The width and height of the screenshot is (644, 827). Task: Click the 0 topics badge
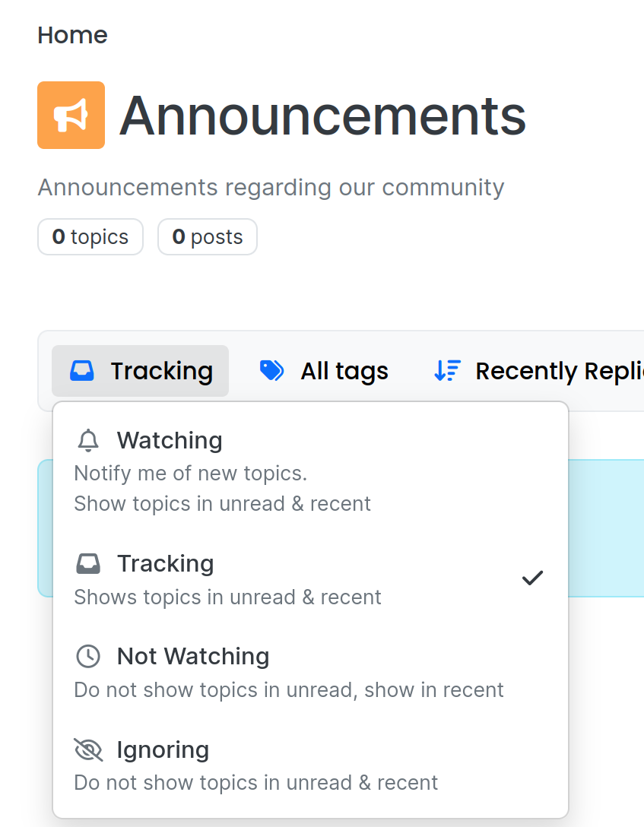[x=90, y=237]
